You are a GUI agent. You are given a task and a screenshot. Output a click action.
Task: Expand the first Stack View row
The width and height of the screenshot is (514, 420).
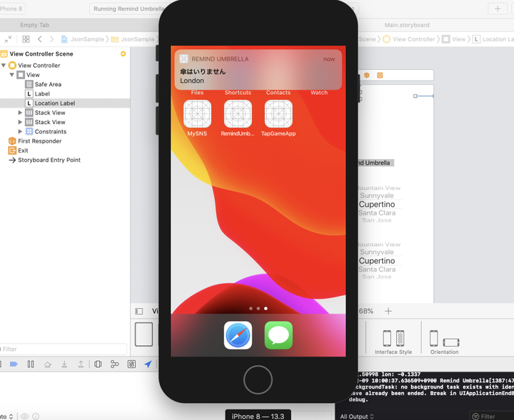[x=20, y=113]
